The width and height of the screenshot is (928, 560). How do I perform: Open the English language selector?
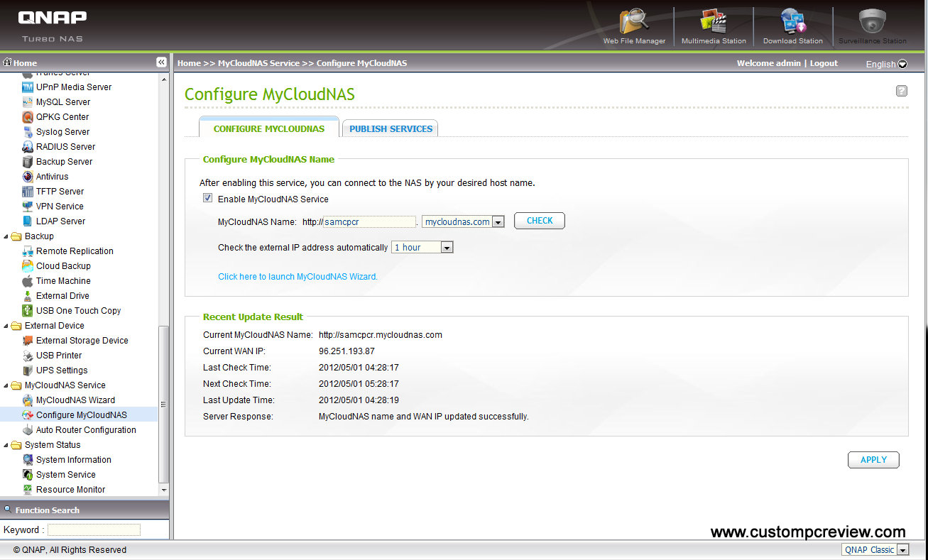coord(886,64)
